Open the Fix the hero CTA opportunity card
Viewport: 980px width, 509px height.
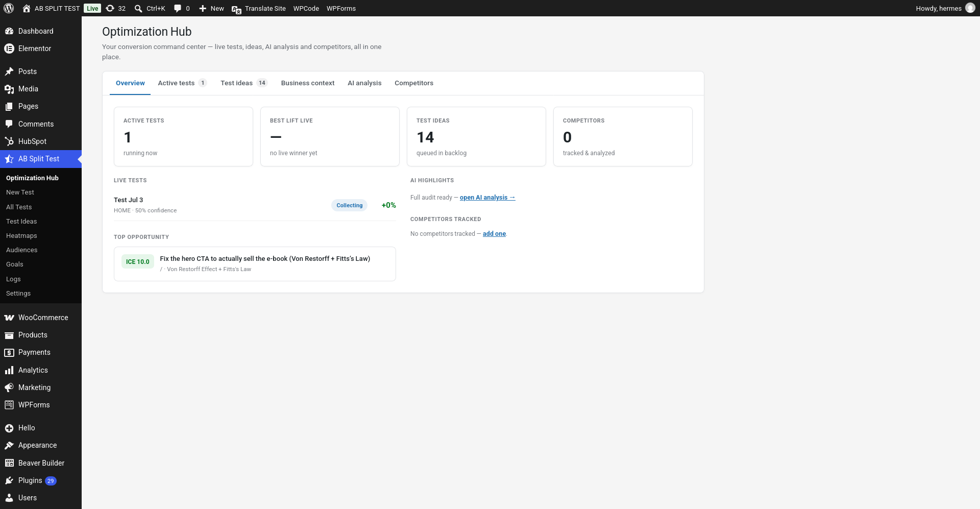(255, 264)
